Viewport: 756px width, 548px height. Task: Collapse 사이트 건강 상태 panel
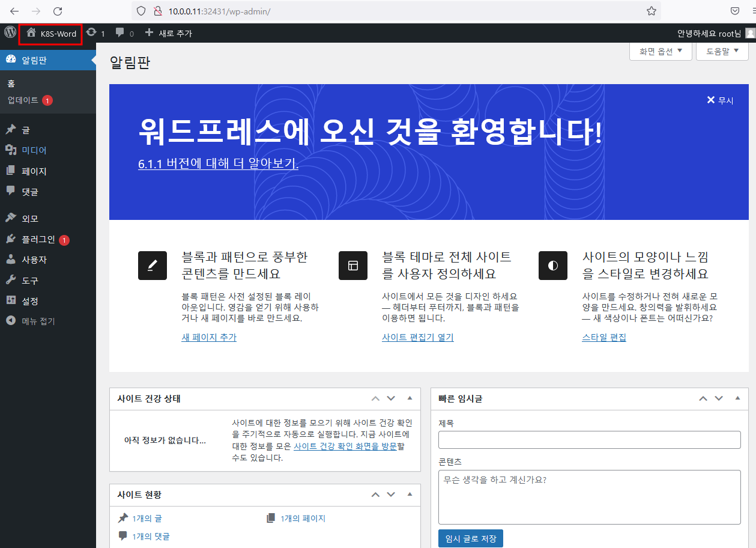tap(410, 398)
